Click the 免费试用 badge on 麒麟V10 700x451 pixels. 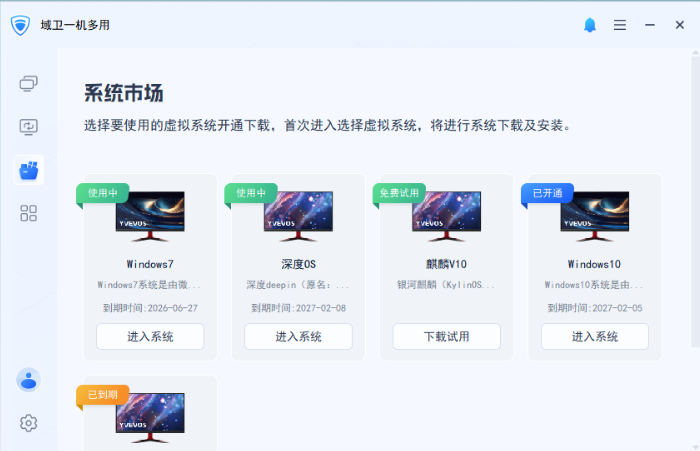pos(399,192)
